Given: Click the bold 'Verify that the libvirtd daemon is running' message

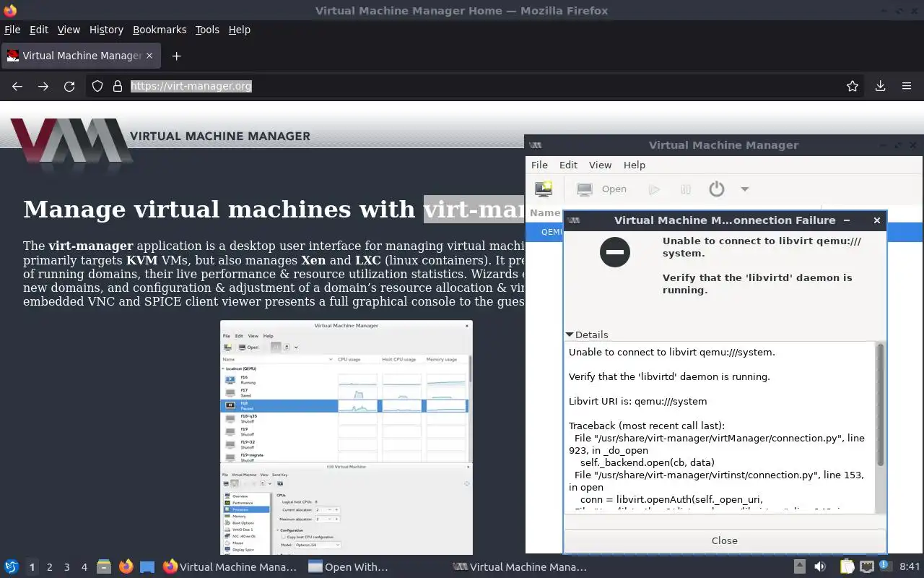Looking at the screenshot, I should tap(757, 284).
